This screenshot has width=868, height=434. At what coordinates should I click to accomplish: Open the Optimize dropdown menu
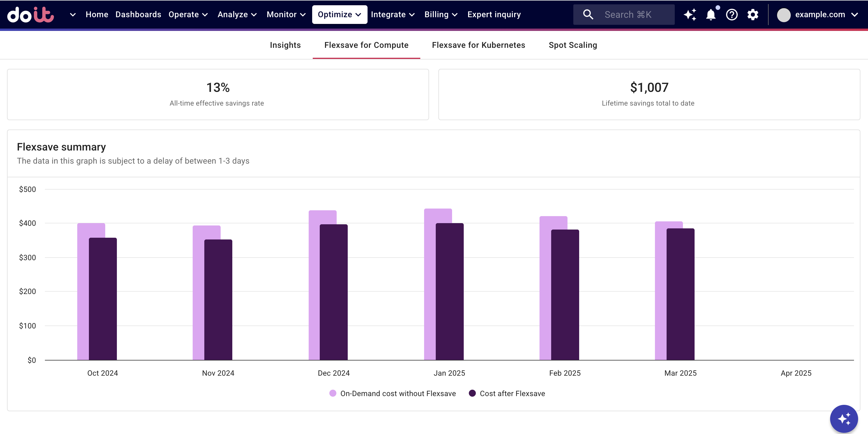(x=339, y=15)
